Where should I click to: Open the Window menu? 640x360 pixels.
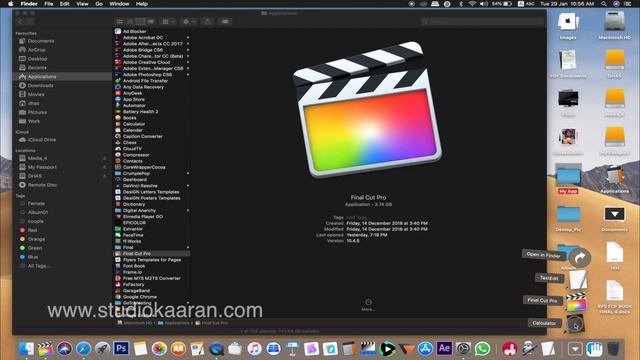pyautogui.click(x=119, y=4)
